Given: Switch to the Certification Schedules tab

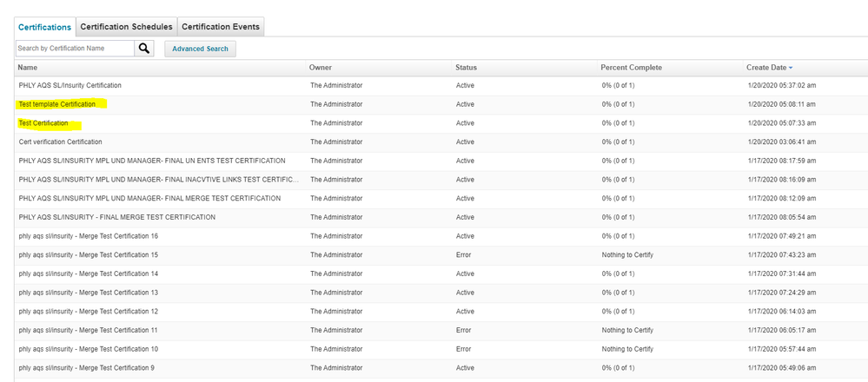Looking at the screenshot, I should click(x=126, y=27).
